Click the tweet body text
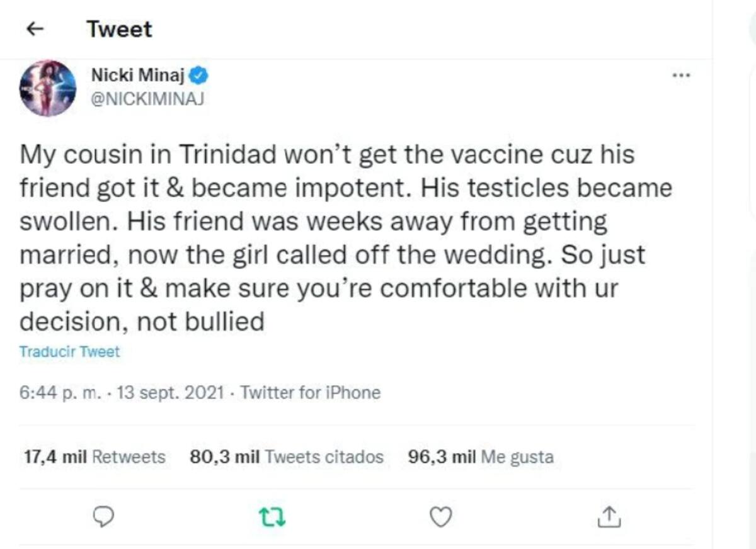The image size is (756, 549). tap(346, 238)
